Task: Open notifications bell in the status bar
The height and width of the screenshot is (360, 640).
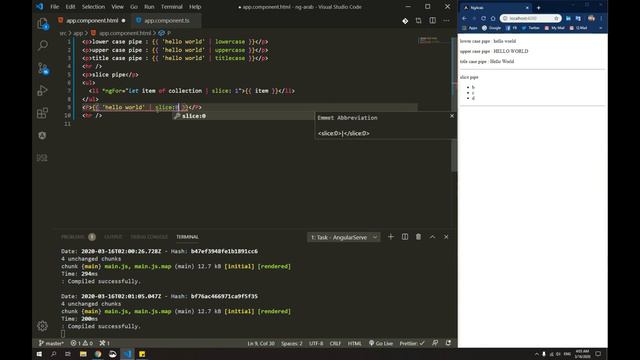Action: pyautogui.click(x=448, y=343)
